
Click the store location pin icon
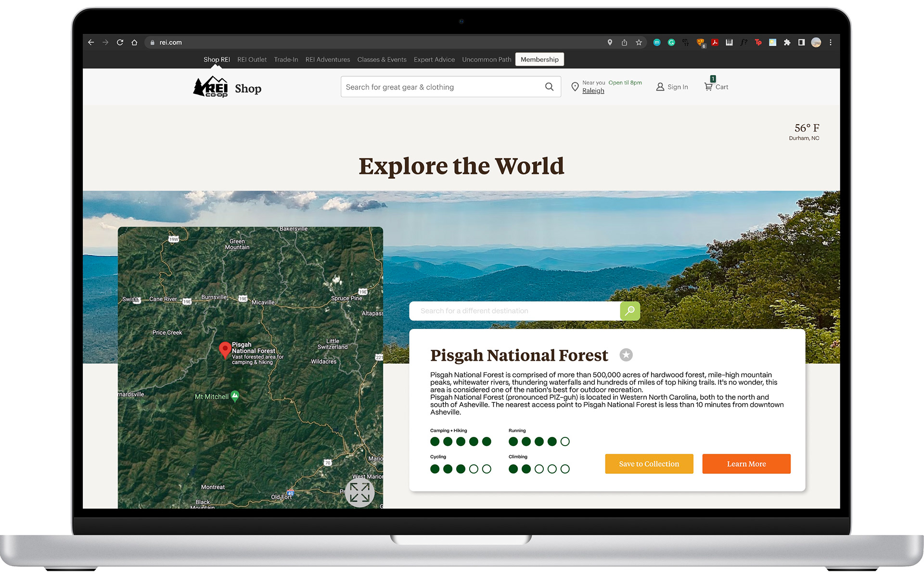[x=575, y=87]
